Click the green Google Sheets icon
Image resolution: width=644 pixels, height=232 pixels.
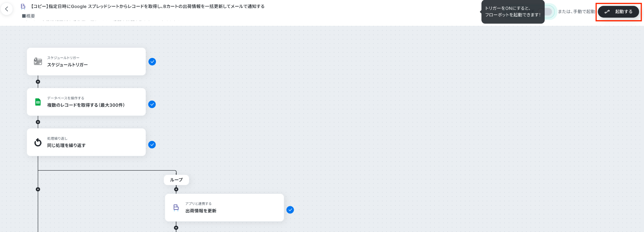tap(38, 102)
